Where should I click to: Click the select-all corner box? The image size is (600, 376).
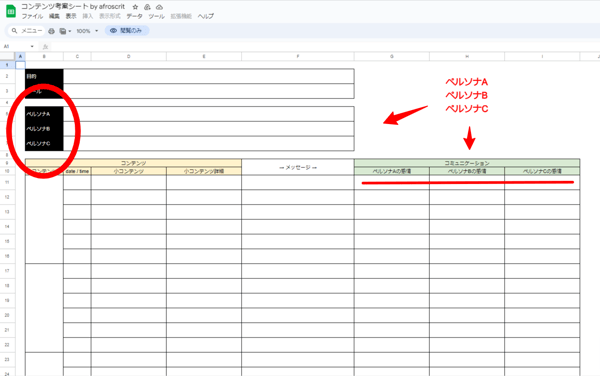tap(7, 57)
